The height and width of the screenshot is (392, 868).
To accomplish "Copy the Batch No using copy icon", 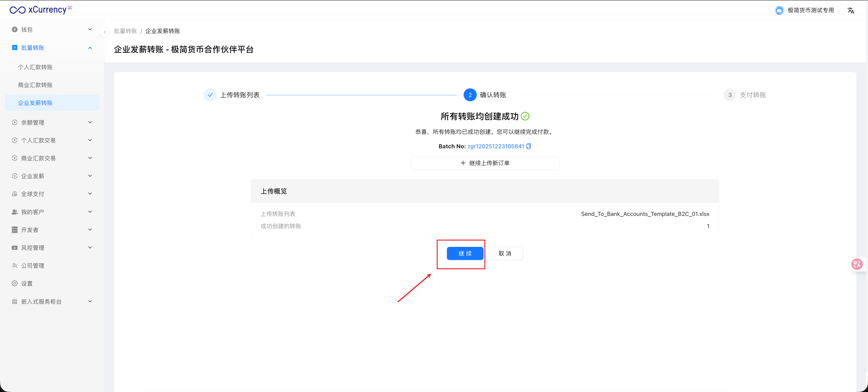I will point(528,146).
